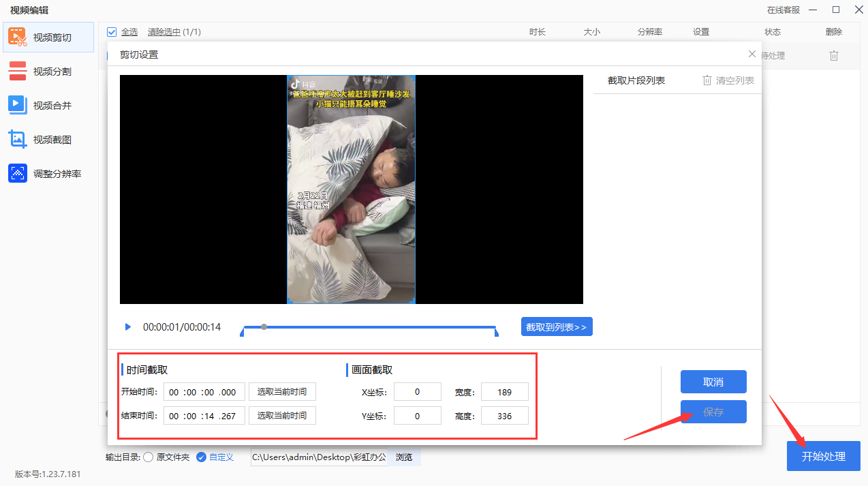Click the bottom-right crop handle on video
Viewport: 868px width, 486px height.
414,301
